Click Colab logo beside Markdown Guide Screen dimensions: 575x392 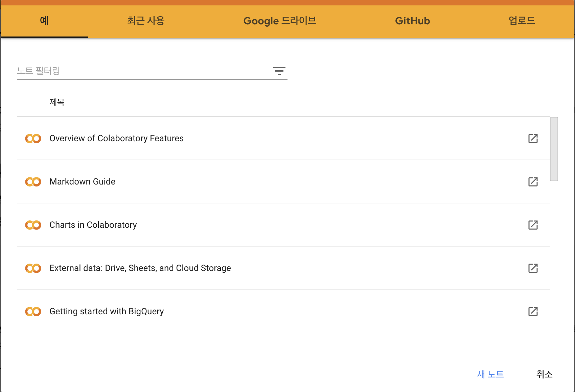tap(33, 182)
